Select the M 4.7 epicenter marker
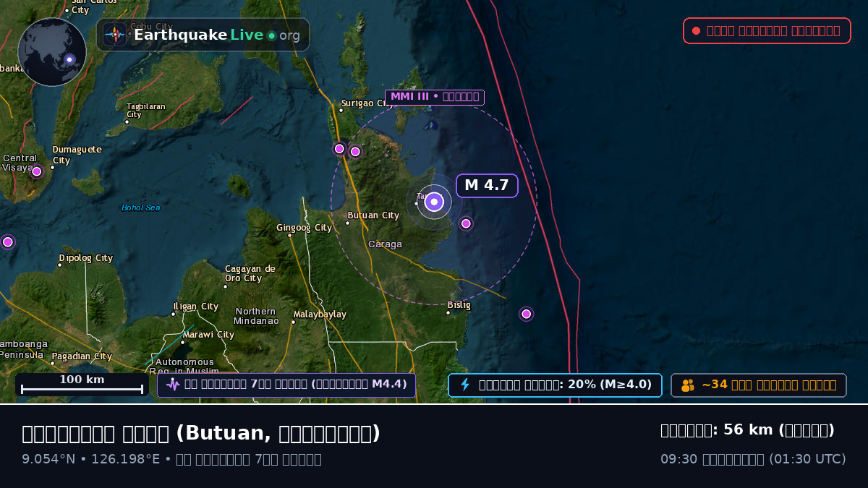 (434, 202)
